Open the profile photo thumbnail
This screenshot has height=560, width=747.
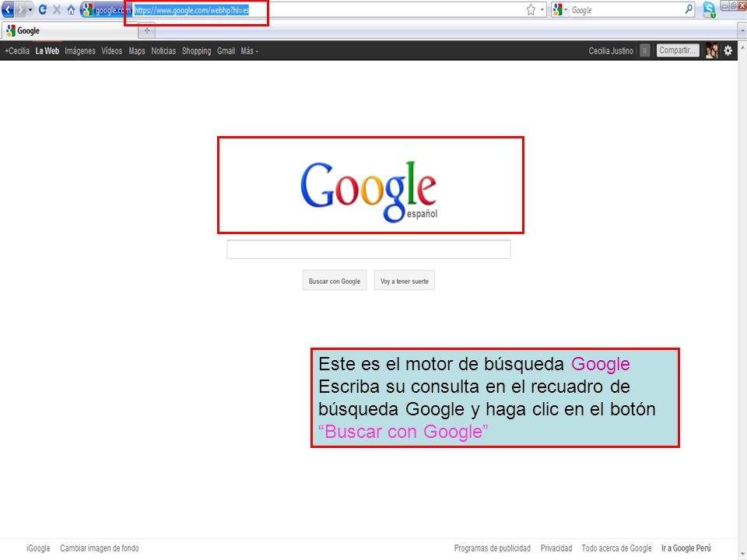711,51
